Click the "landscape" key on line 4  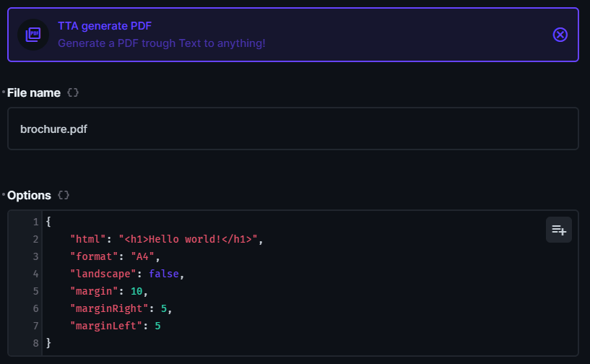tap(103, 274)
